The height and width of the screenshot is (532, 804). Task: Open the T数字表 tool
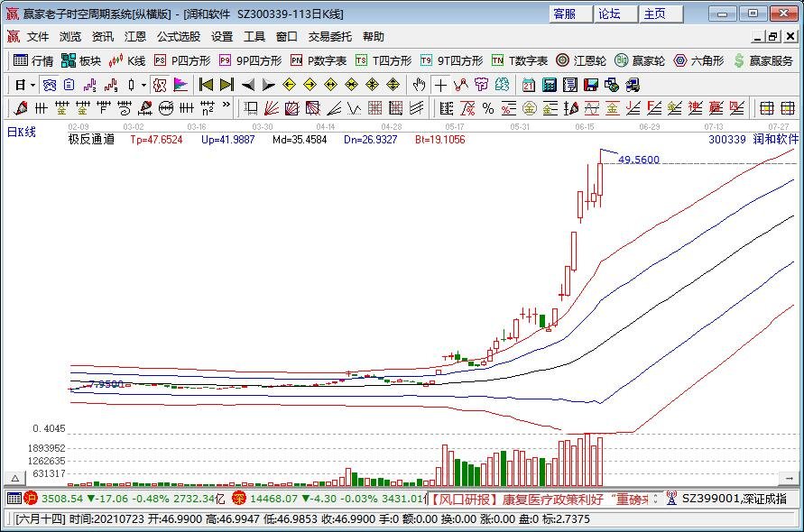pyautogui.click(x=520, y=61)
